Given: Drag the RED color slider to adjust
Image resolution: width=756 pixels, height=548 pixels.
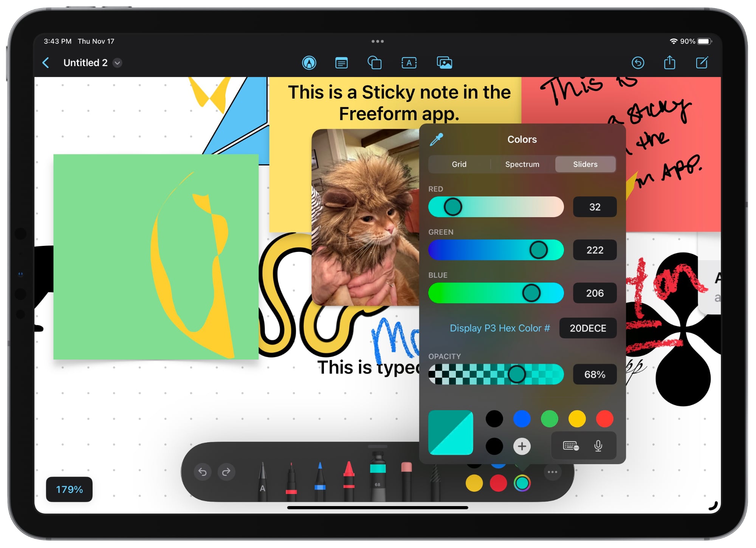Looking at the screenshot, I should point(449,206).
